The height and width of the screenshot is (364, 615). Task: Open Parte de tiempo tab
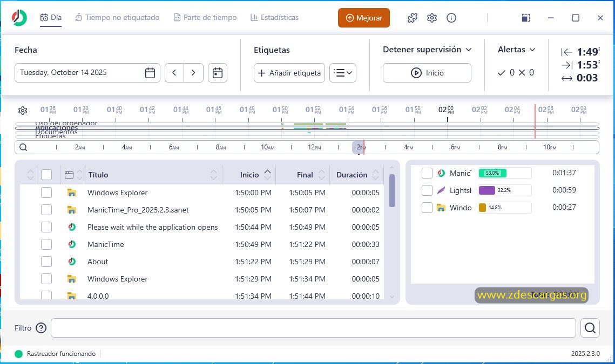click(205, 18)
